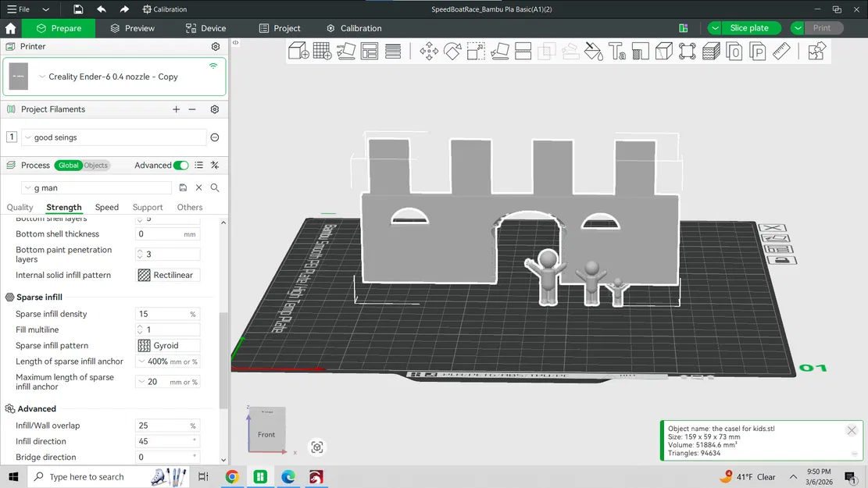This screenshot has width=868, height=488.
Task: Disable Advanced process settings
Action: 179,166
